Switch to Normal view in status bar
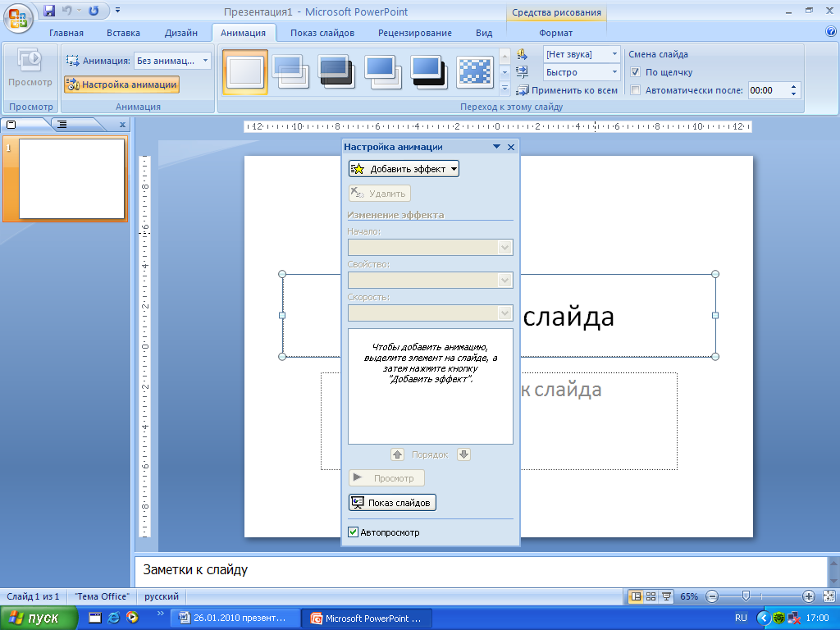Viewport: 840px width, 630px height. [x=636, y=596]
